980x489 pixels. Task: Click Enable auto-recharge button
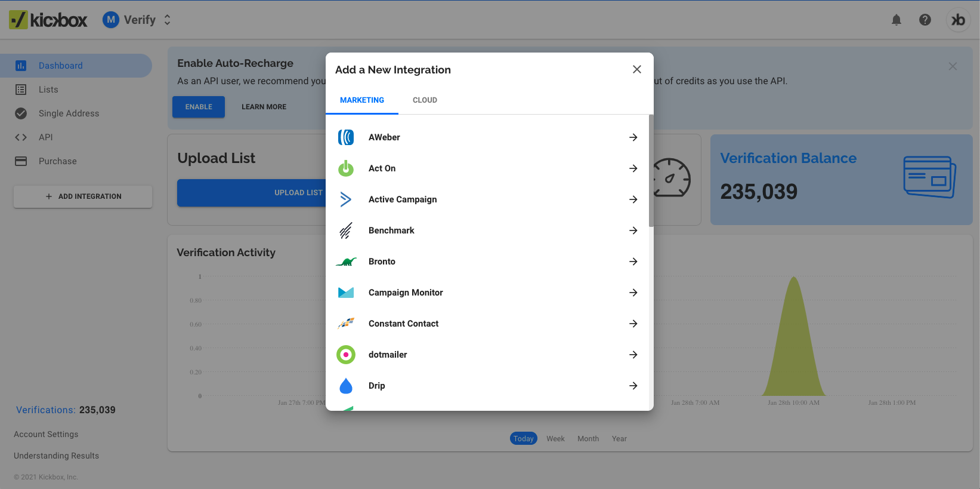click(x=199, y=107)
